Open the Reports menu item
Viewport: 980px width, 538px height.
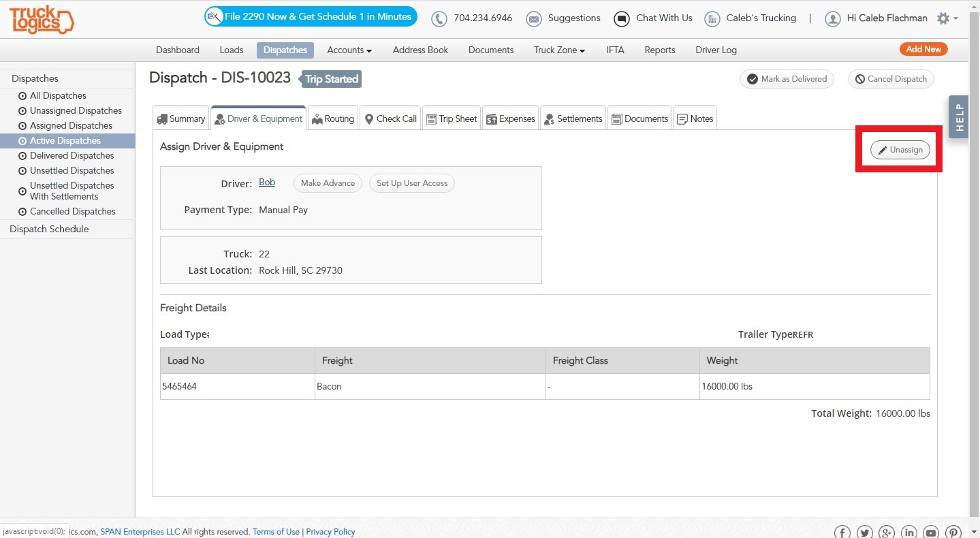point(660,50)
